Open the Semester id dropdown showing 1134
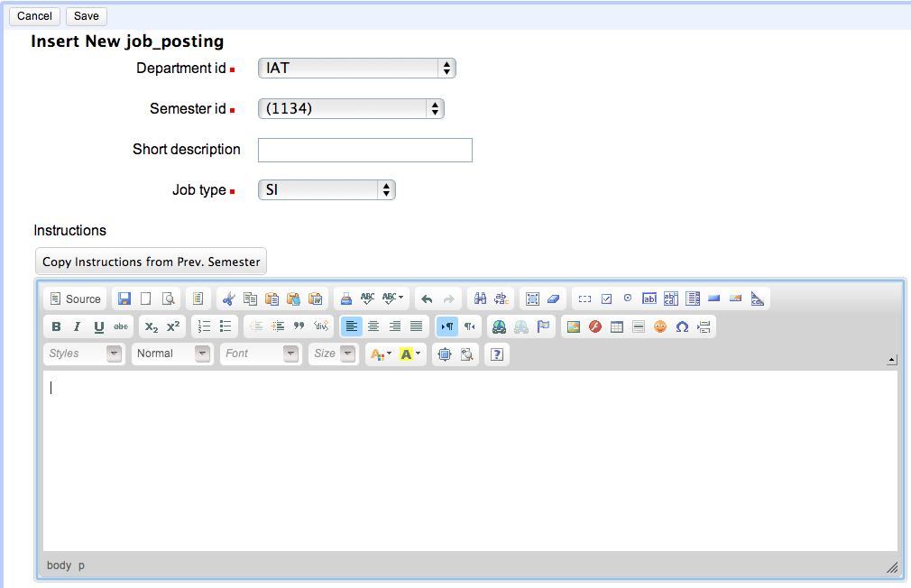911x588 pixels. point(350,108)
